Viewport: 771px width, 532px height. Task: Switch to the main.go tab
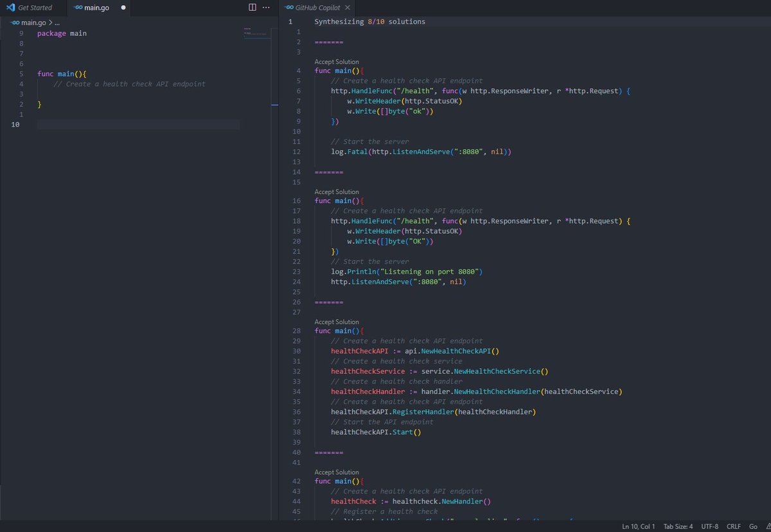pos(100,8)
